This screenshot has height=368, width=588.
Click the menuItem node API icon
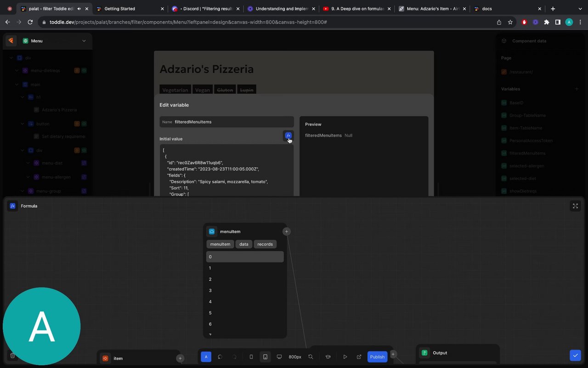click(x=212, y=231)
